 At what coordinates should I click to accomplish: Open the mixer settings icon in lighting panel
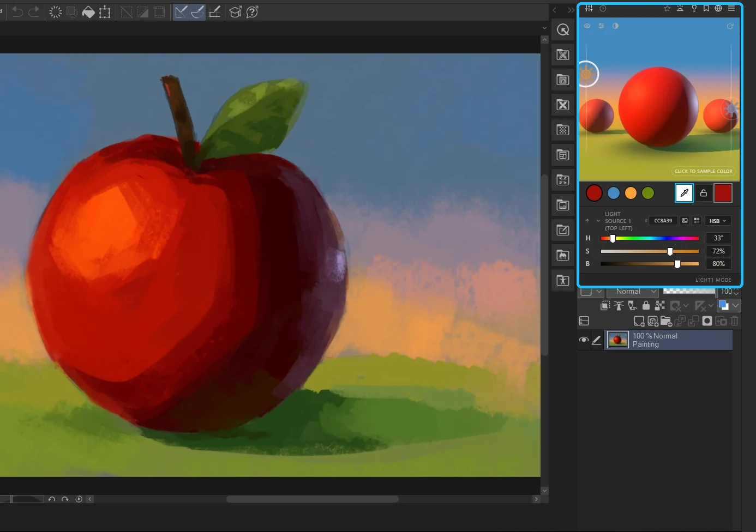(589, 8)
